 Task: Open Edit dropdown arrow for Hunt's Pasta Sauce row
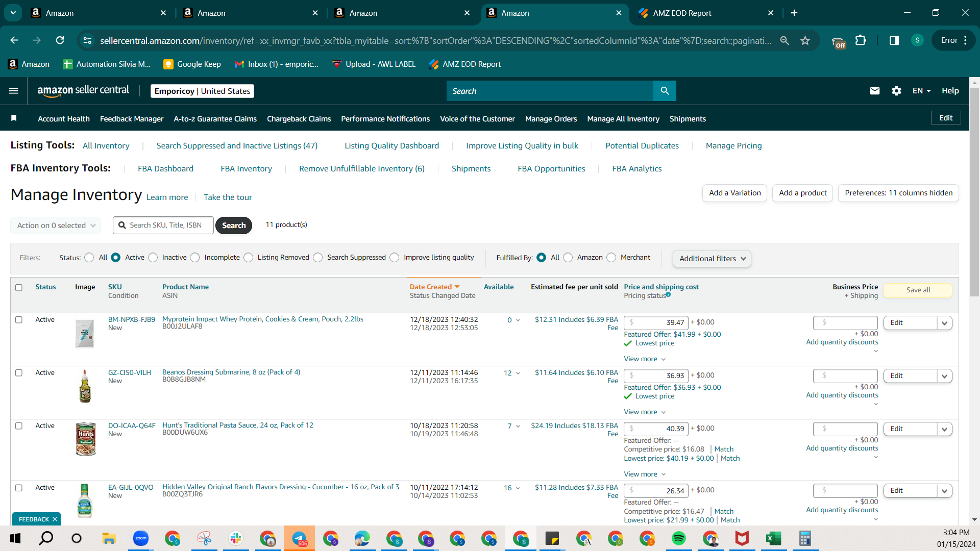pyautogui.click(x=945, y=429)
